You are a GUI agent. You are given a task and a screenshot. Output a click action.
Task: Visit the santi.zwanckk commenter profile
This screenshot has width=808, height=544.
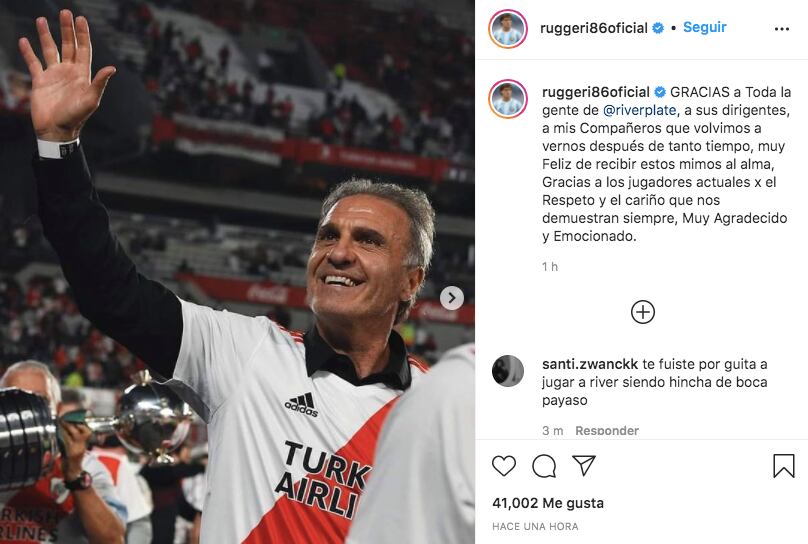[590, 364]
